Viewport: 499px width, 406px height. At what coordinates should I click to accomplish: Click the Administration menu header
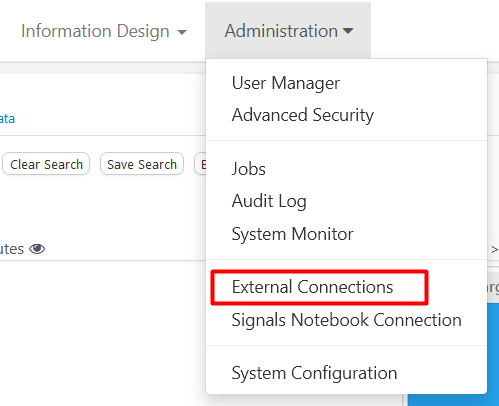click(x=288, y=31)
